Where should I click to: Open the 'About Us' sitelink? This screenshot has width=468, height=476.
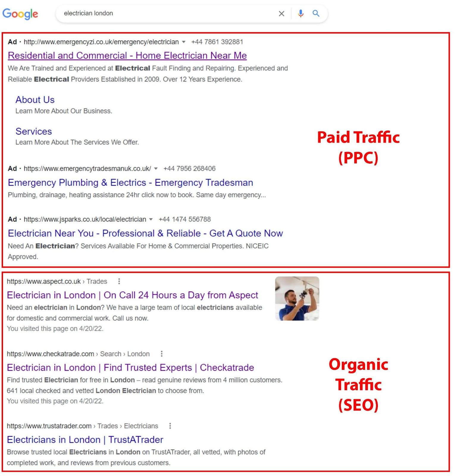pos(35,100)
